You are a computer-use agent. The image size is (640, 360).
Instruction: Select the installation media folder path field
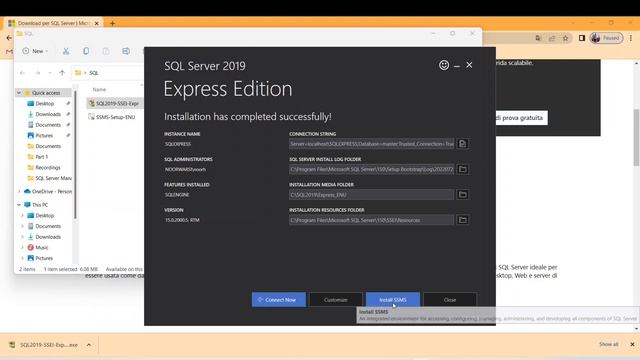[371, 195]
